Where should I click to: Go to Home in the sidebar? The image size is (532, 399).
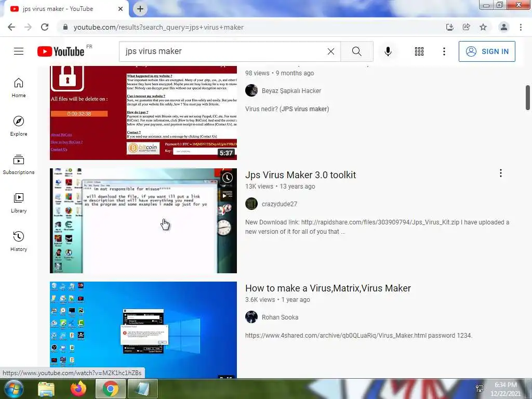click(x=19, y=88)
